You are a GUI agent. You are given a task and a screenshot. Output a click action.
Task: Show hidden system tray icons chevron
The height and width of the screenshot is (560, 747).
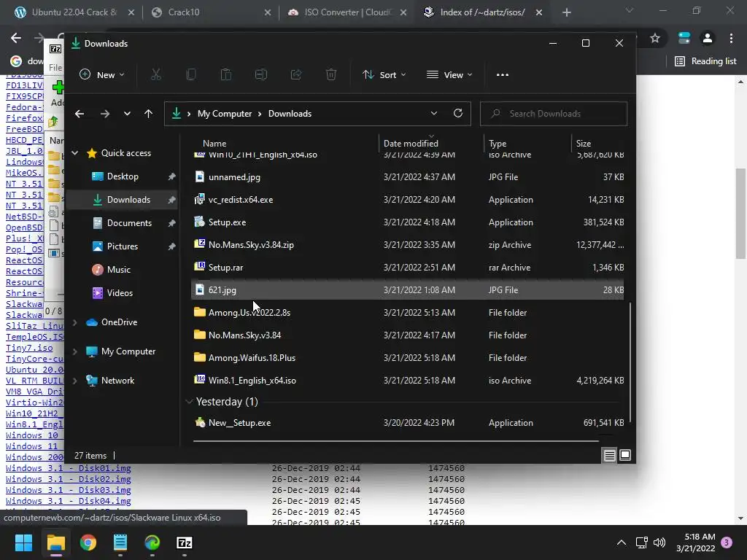tap(622, 542)
